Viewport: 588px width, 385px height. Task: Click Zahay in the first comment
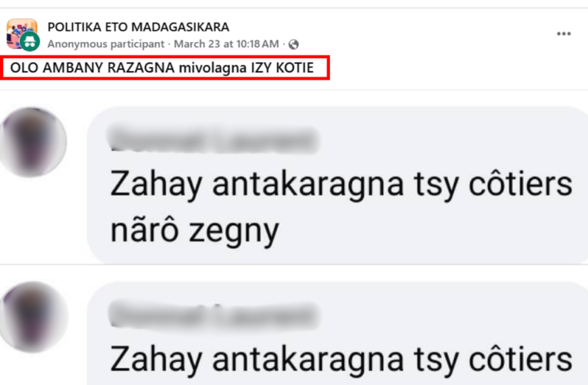click(x=156, y=184)
